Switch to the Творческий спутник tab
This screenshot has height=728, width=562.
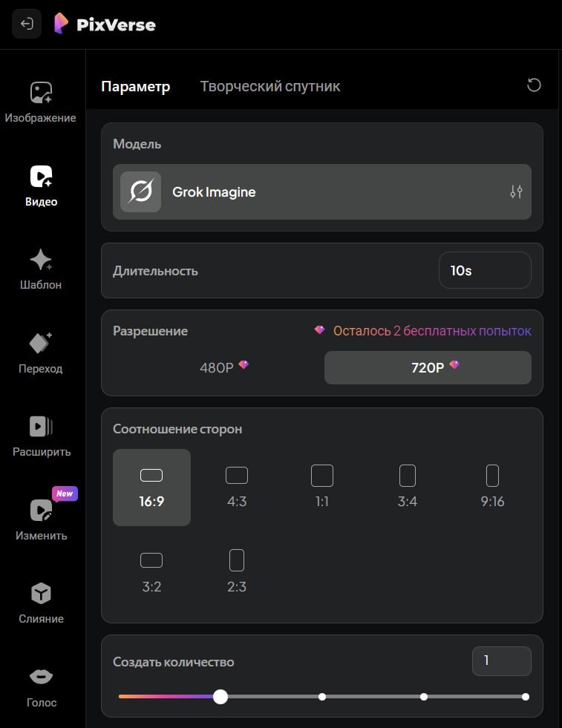pos(270,86)
